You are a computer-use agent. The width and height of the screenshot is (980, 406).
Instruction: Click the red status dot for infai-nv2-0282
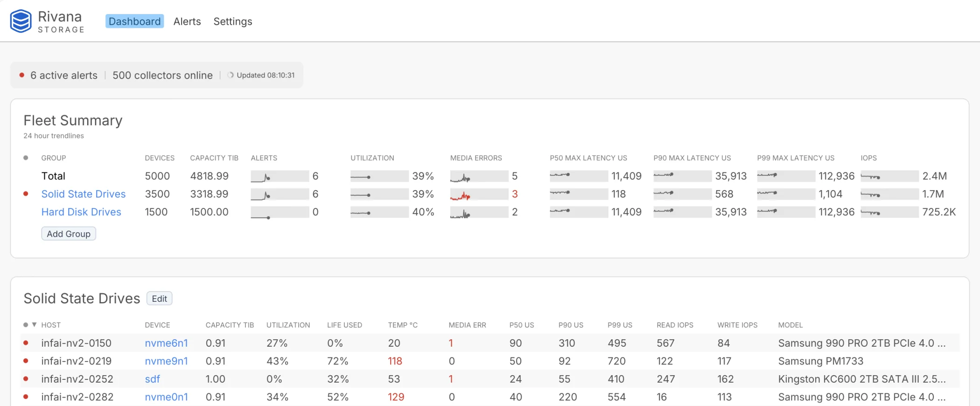(26, 396)
